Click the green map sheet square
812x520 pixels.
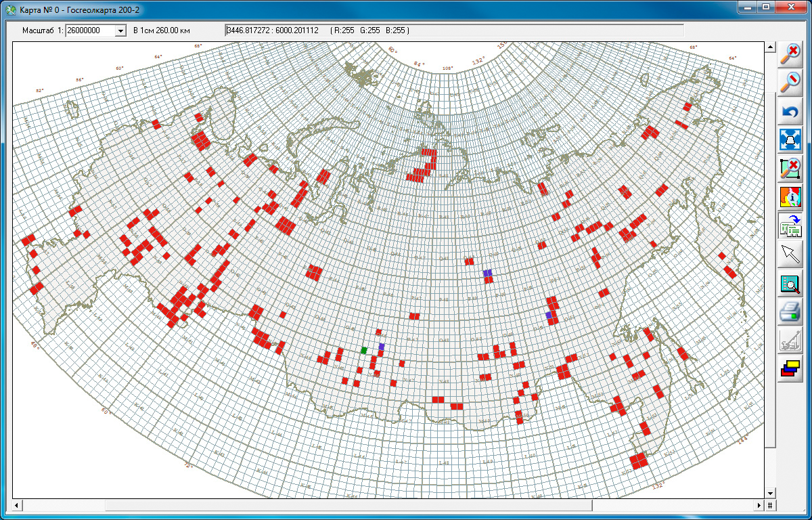pos(364,351)
